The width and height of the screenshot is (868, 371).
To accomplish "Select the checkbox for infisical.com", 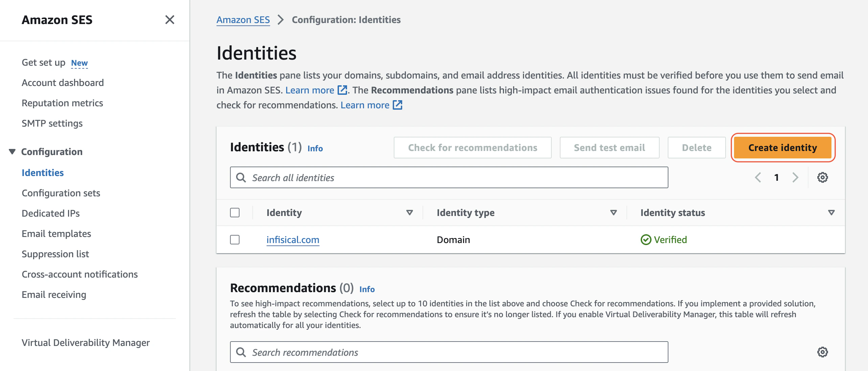I will point(235,240).
